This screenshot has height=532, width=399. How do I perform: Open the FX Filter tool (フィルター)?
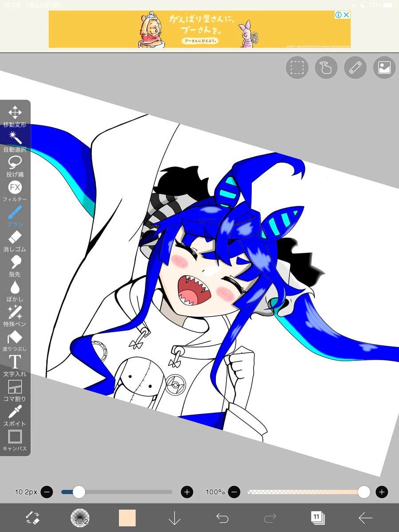15,191
